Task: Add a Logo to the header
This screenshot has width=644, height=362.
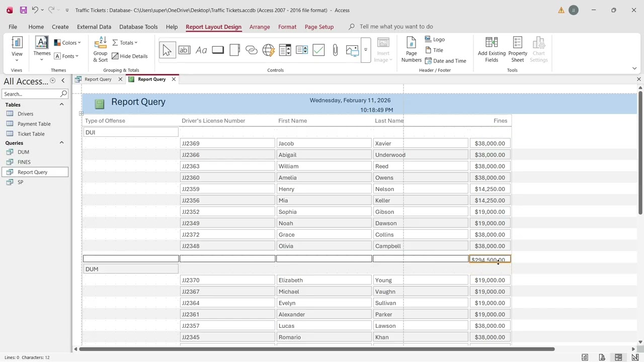Action: pyautogui.click(x=435, y=39)
